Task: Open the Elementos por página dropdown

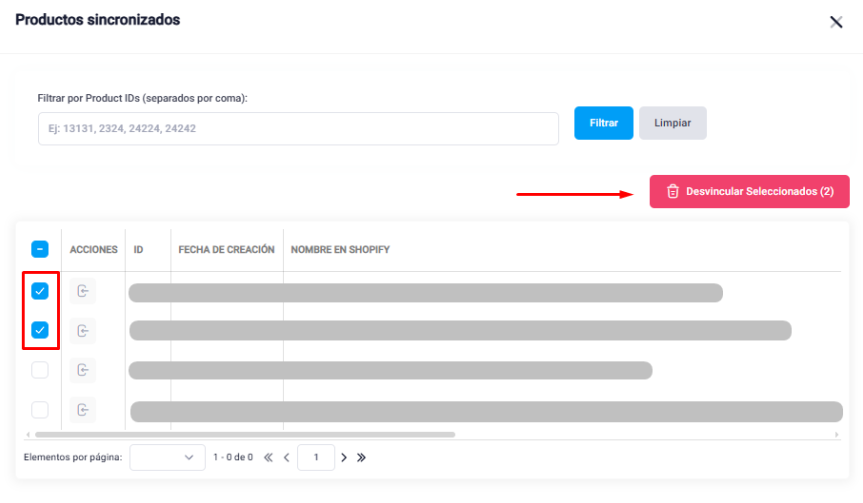Action: point(167,457)
